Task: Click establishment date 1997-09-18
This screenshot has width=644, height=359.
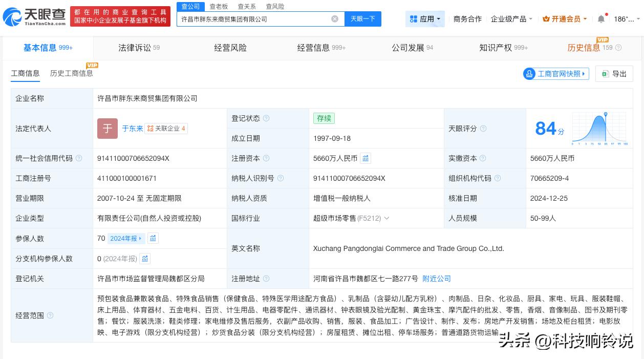Action: (x=332, y=138)
